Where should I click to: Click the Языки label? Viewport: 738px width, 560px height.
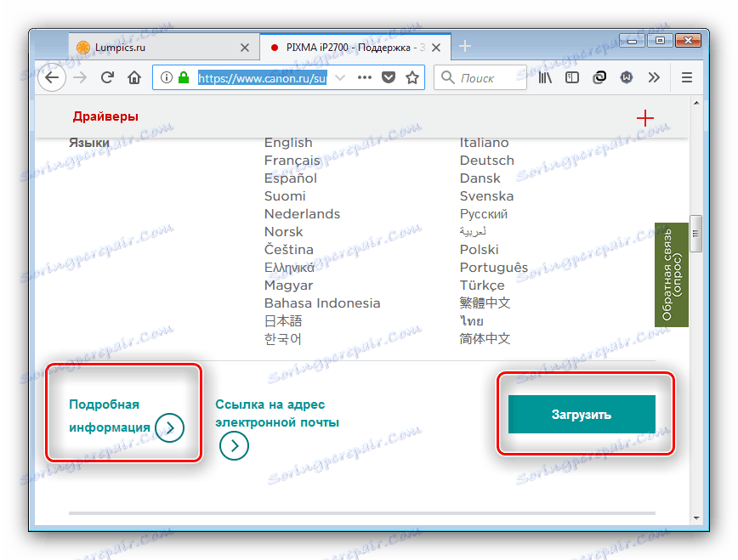89,143
